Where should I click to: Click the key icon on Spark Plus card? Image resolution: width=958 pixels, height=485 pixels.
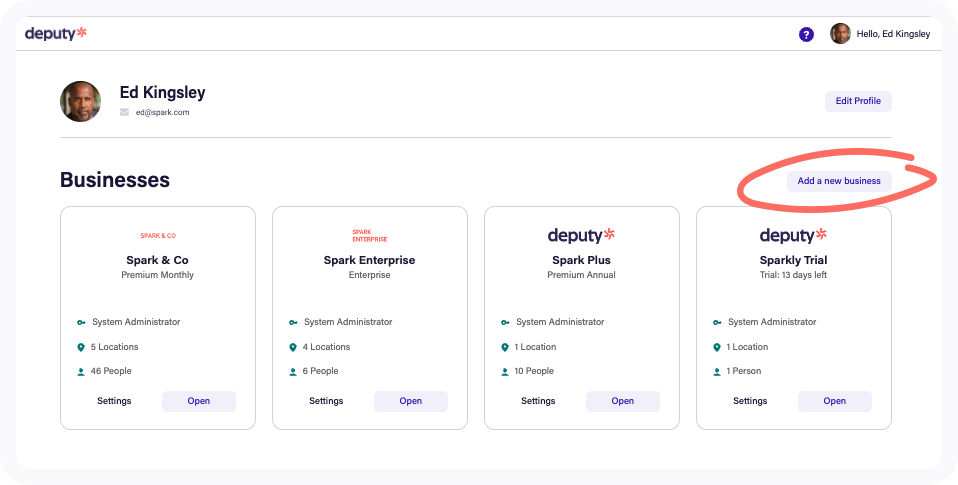point(505,323)
